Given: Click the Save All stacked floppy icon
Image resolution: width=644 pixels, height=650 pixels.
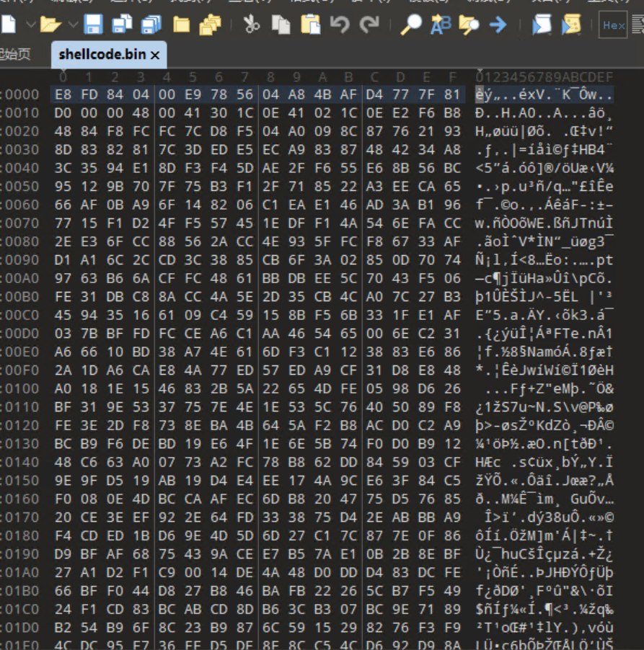Looking at the screenshot, I should tap(151, 25).
